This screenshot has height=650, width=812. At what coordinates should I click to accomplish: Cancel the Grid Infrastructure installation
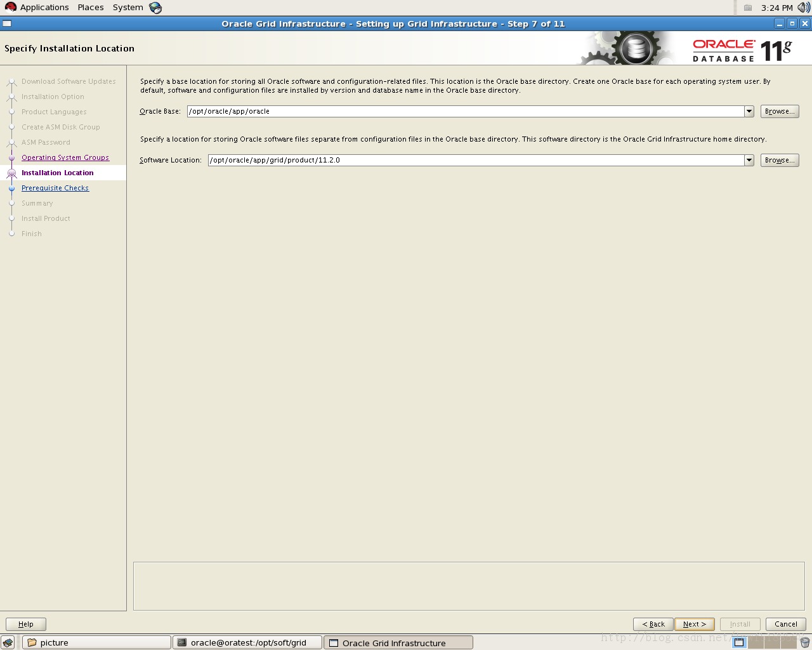click(x=786, y=624)
